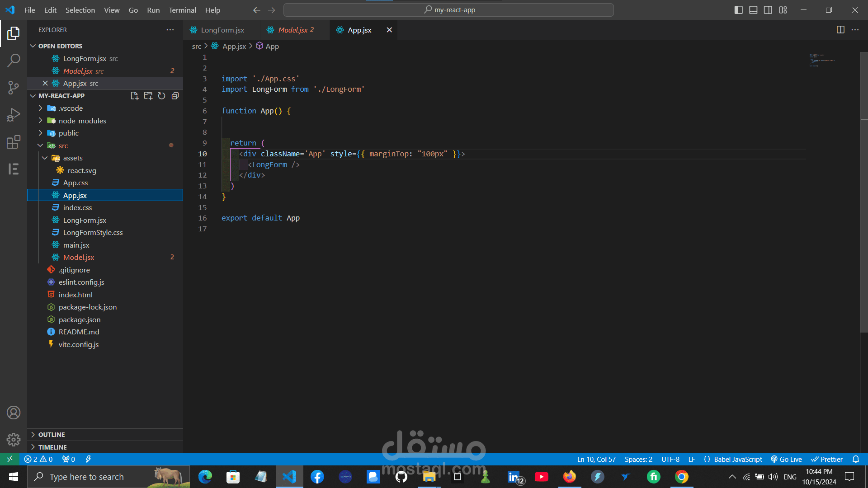Open the Search view in activity bar
The image size is (868, 488).
pyautogui.click(x=14, y=60)
